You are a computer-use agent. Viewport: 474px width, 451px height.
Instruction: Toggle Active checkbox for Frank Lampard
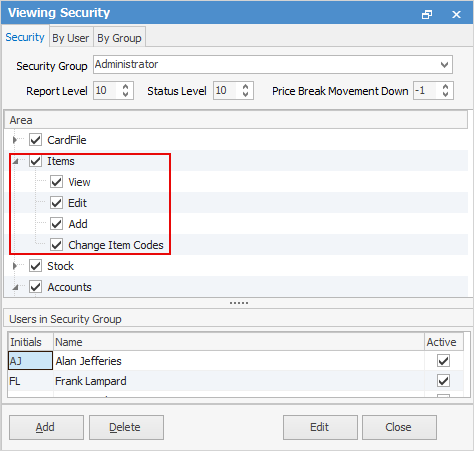click(443, 381)
